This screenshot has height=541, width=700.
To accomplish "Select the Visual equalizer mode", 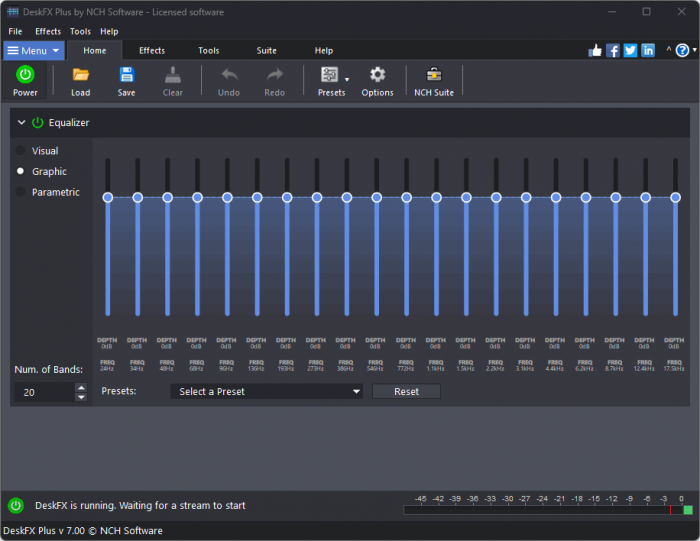I will (21, 151).
